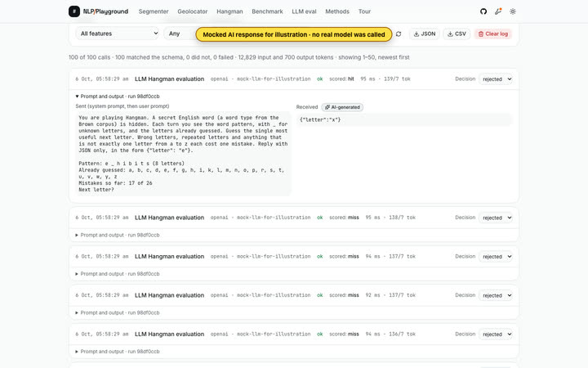Open the Benchmark page
The height and width of the screenshot is (368, 588).
[267, 11]
